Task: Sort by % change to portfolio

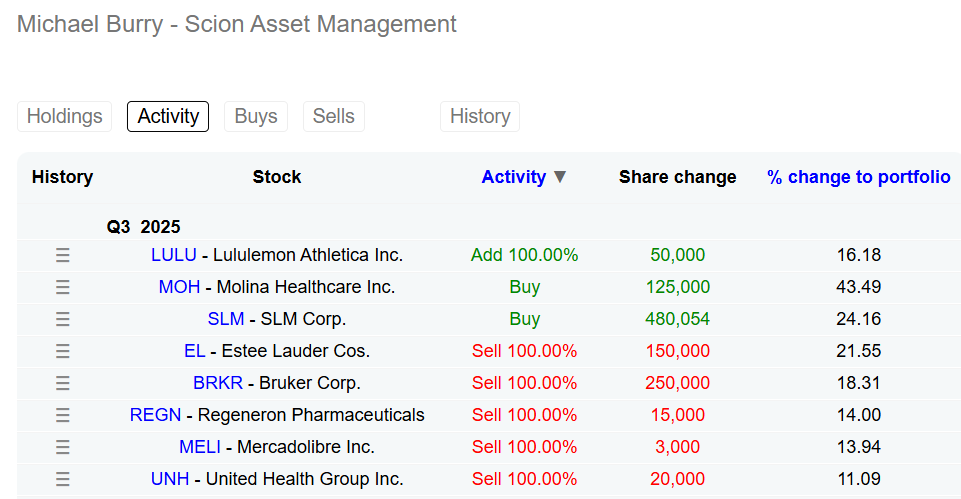Action: point(858,177)
